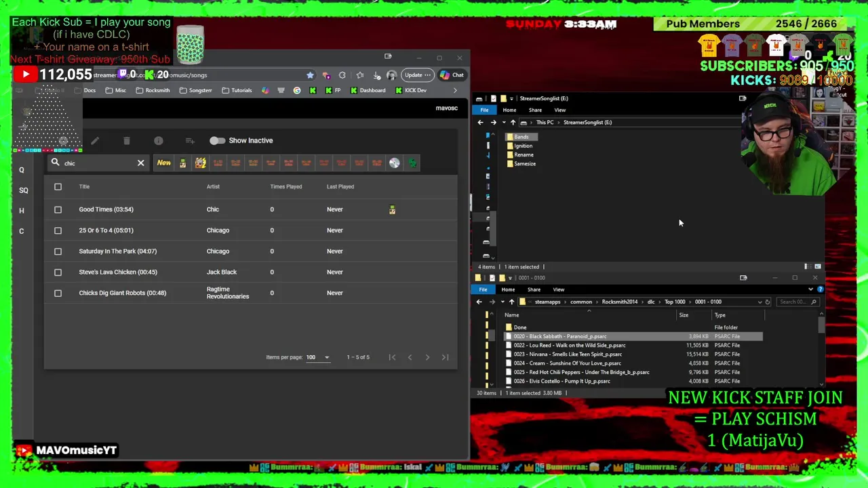Sort songs by the Title column header
The image size is (868, 488).
pyautogui.click(x=84, y=186)
